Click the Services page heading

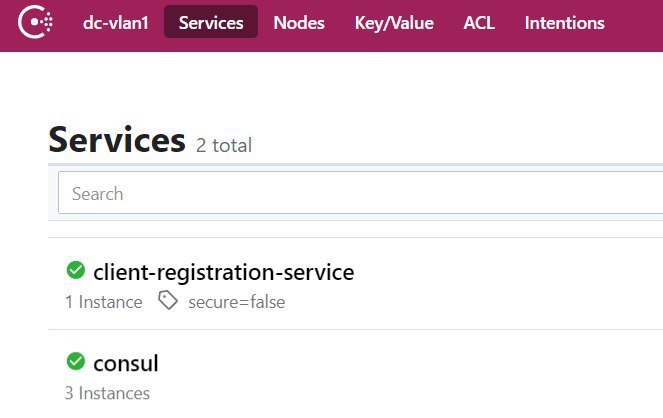(x=117, y=139)
